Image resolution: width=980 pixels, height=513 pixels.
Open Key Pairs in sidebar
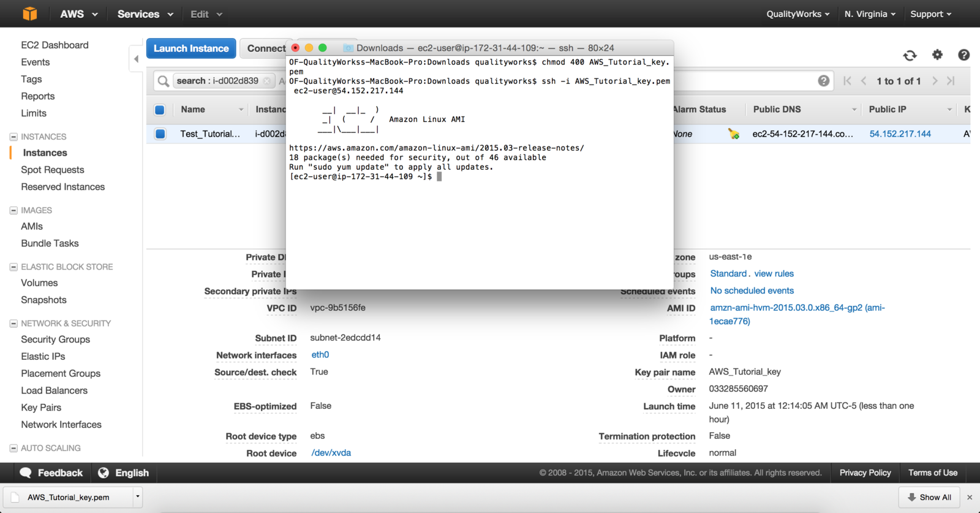point(41,408)
